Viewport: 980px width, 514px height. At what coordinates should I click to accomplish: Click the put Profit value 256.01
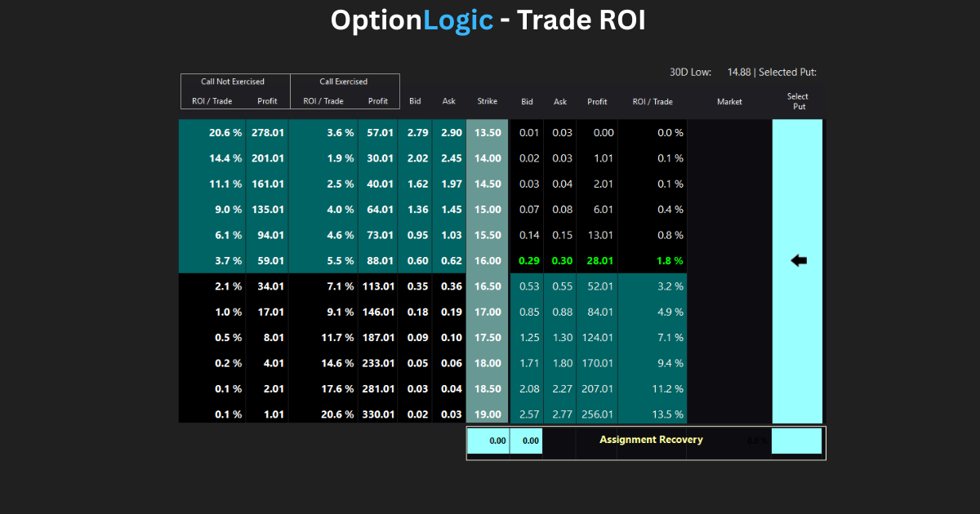click(597, 414)
